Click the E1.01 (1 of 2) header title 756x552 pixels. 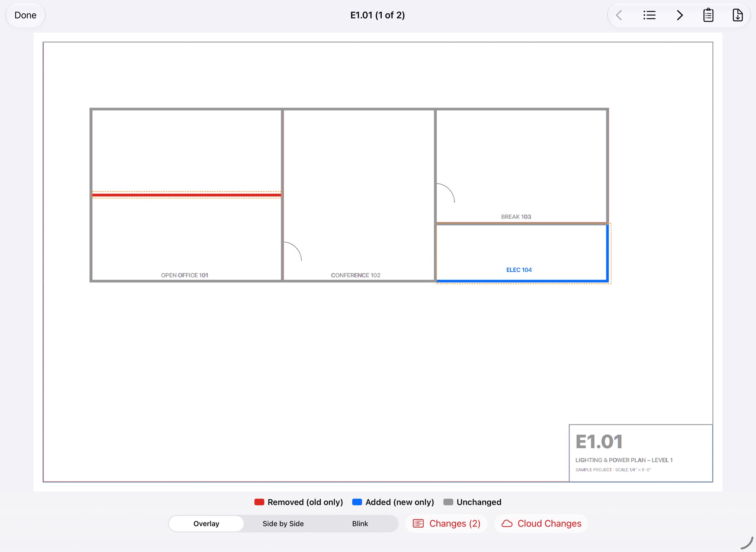(378, 15)
